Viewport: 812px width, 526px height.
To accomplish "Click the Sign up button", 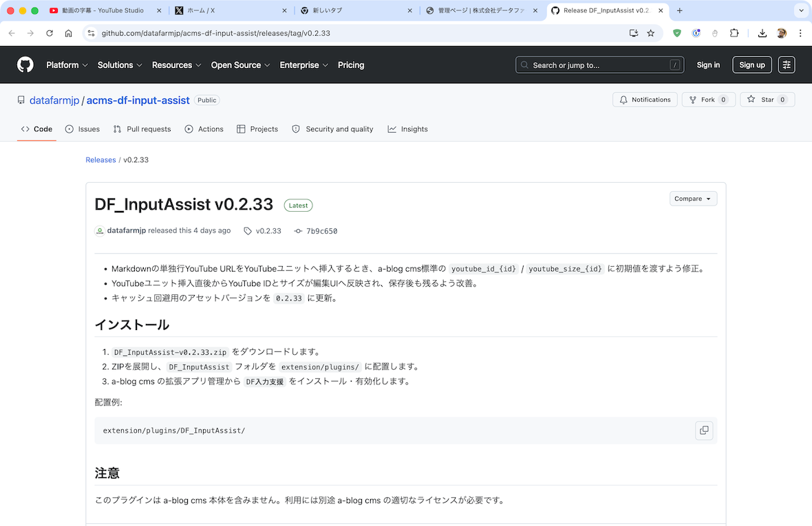I will [752, 65].
